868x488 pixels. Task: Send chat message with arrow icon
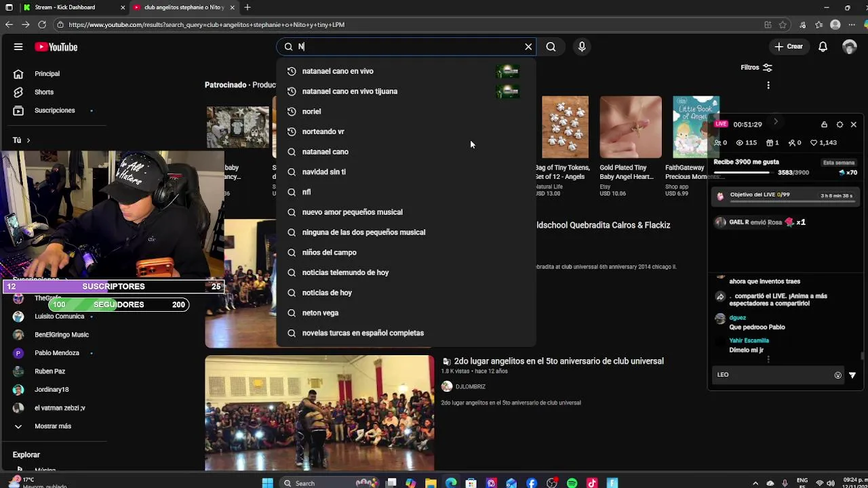(x=852, y=375)
